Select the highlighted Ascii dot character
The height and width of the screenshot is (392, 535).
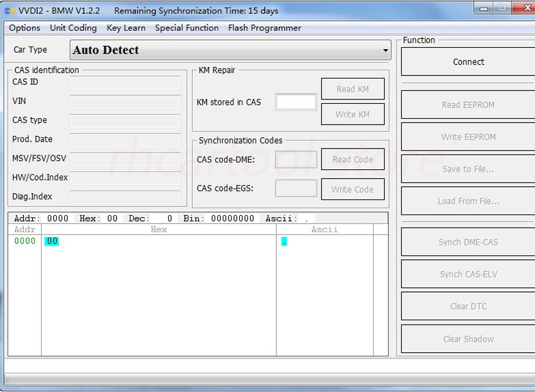pos(284,242)
